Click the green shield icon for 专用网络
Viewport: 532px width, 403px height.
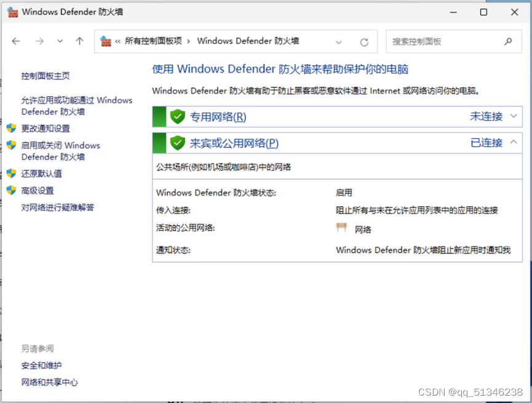(178, 117)
